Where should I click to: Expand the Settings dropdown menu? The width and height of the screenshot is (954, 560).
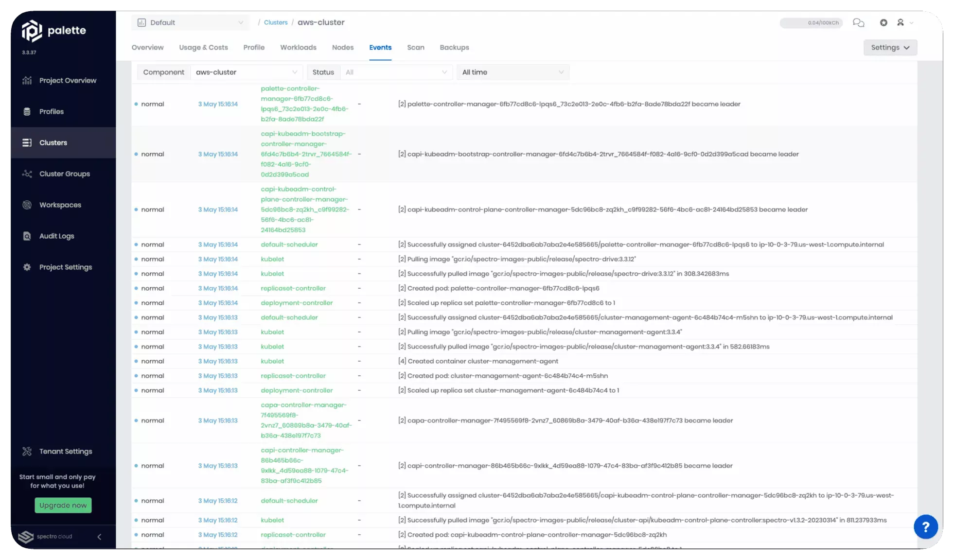click(890, 47)
